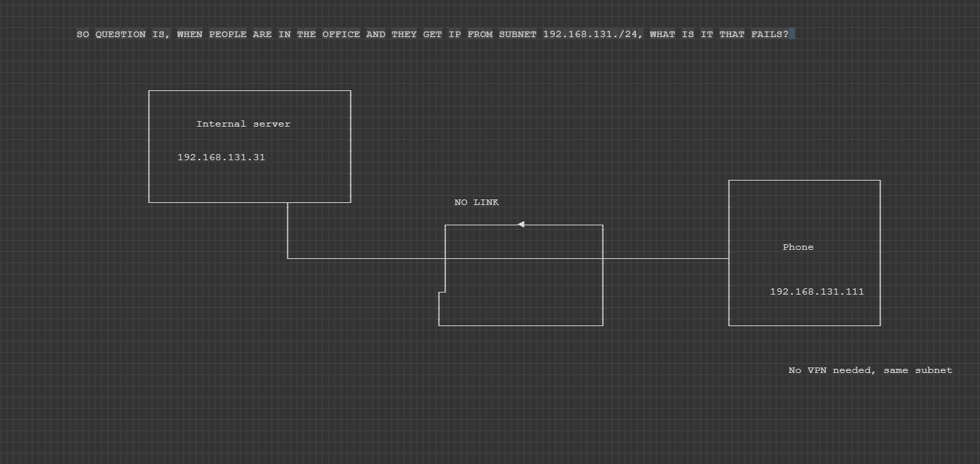
Task: Click the text 192.168.131.111
Action: click(x=817, y=291)
